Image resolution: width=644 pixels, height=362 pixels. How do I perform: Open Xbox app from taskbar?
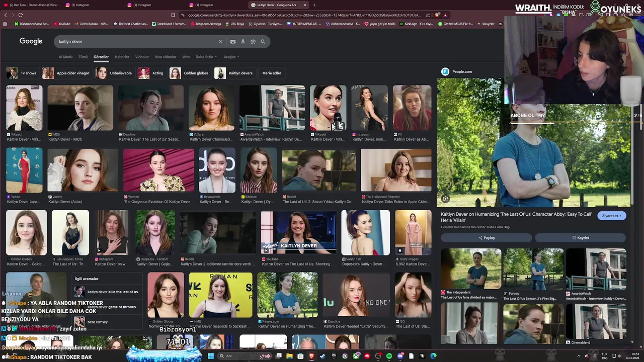(x=356, y=356)
